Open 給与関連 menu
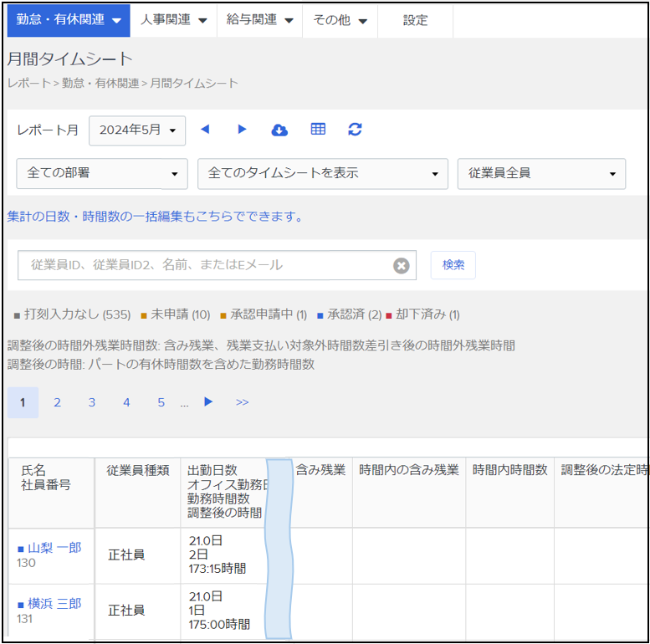This screenshot has height=644, width=650. [259, 20]
